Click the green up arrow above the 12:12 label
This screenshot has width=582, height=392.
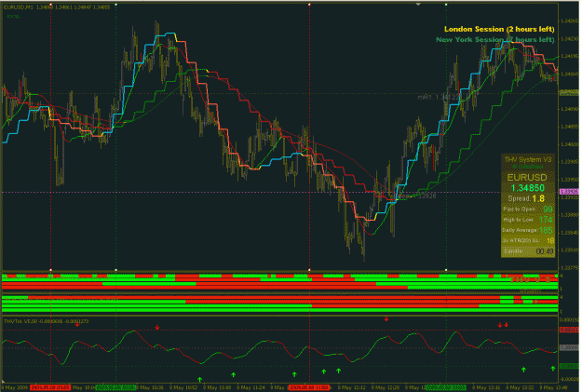coord(338,371)
